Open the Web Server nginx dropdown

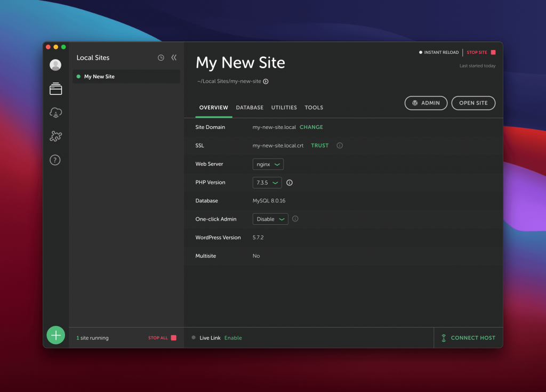(x=268, y=164)
